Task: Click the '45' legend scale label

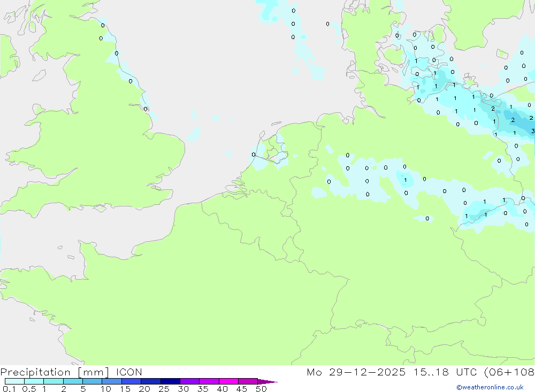Action: tap(242, 389)
